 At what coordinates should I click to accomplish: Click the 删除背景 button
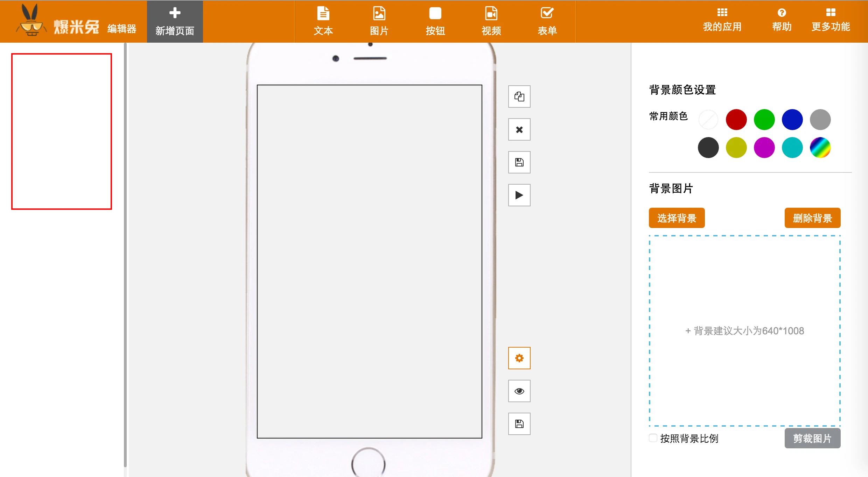pos(812,218)
